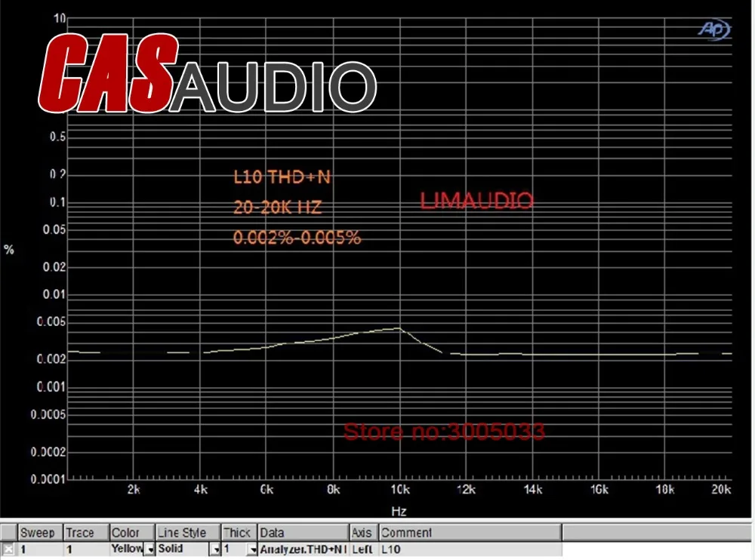Click the Color column header
This screenshot has width=755, height=560.
pyautogui.click(x=132, y=533)
